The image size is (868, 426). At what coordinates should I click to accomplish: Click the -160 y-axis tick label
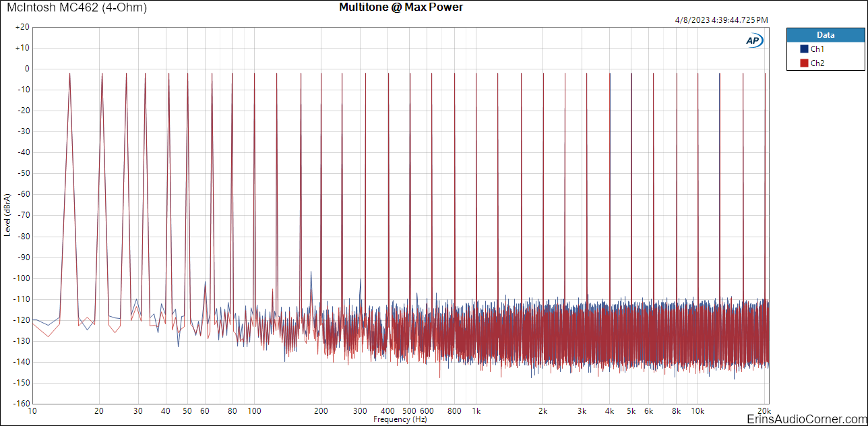(x=21, y=404)
